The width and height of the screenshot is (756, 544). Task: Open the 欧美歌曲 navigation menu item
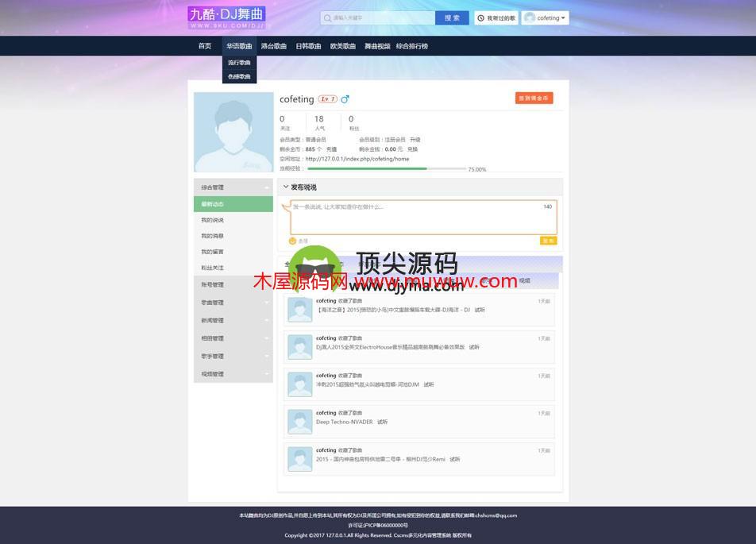342,46
